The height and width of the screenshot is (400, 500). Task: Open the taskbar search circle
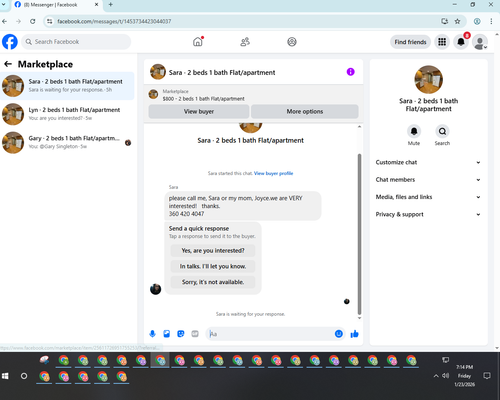pyautogui.click(x=24, y=376)
